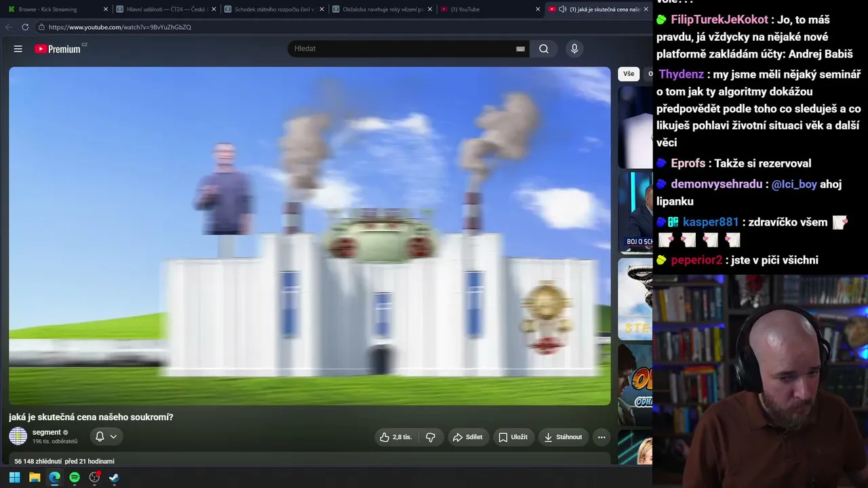868x488 pixels.
Task: Open the three-dot more actions menu
Action: 601,437
